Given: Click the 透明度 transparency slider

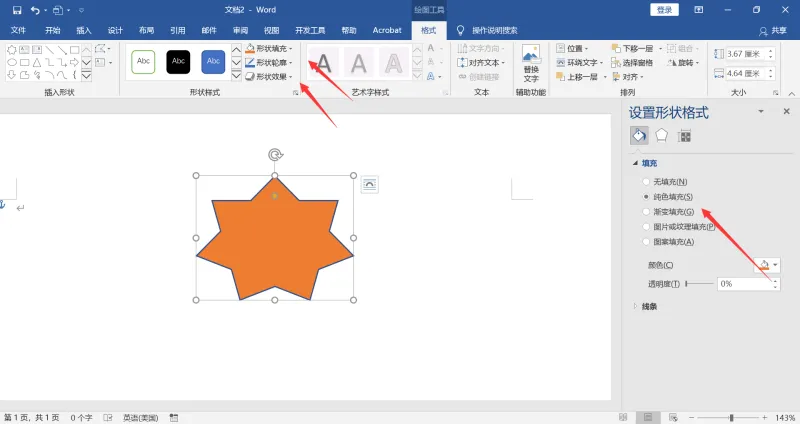Looking at the screenshot, I should click(x=699, y=284).
